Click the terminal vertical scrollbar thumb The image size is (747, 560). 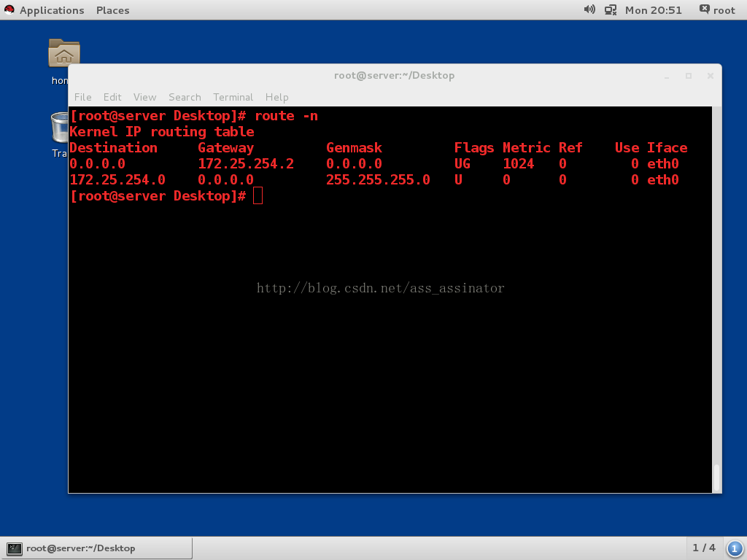pos(716,477)
